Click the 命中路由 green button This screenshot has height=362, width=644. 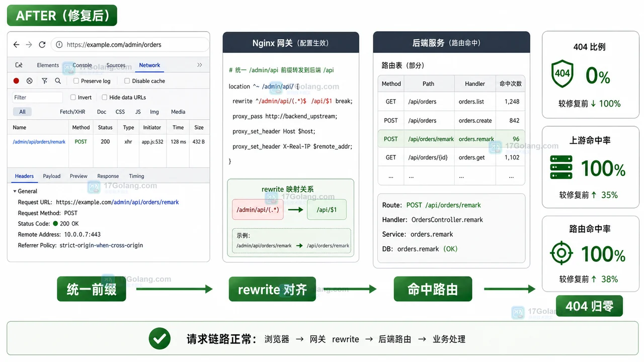click(433, 289)
